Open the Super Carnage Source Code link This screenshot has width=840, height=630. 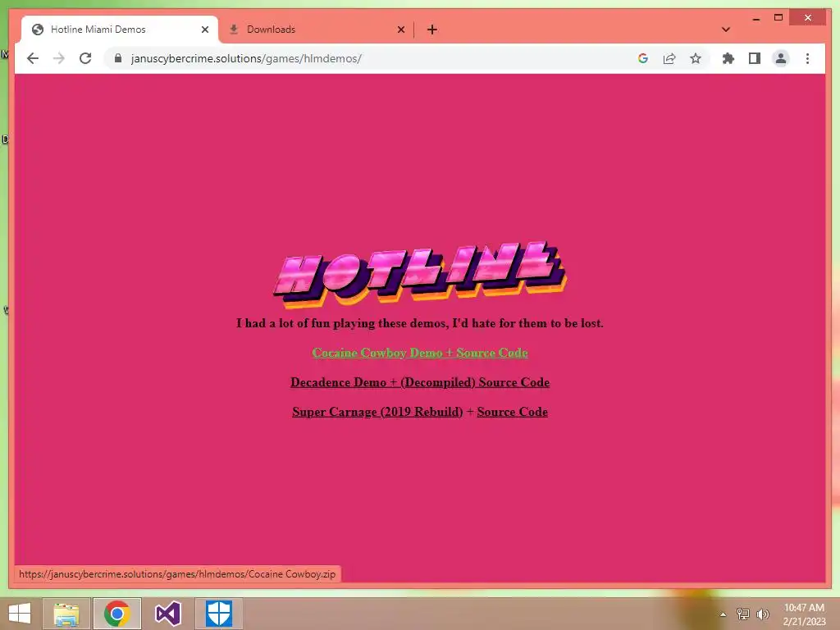coord(512,412)
